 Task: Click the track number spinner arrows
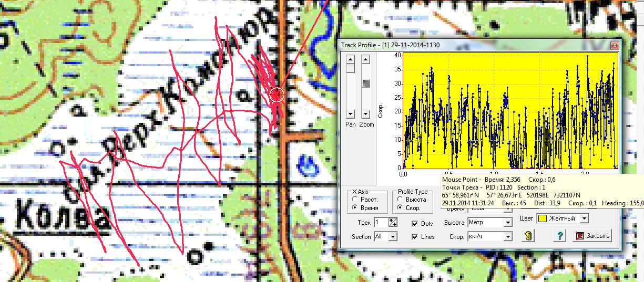point(393,223)
